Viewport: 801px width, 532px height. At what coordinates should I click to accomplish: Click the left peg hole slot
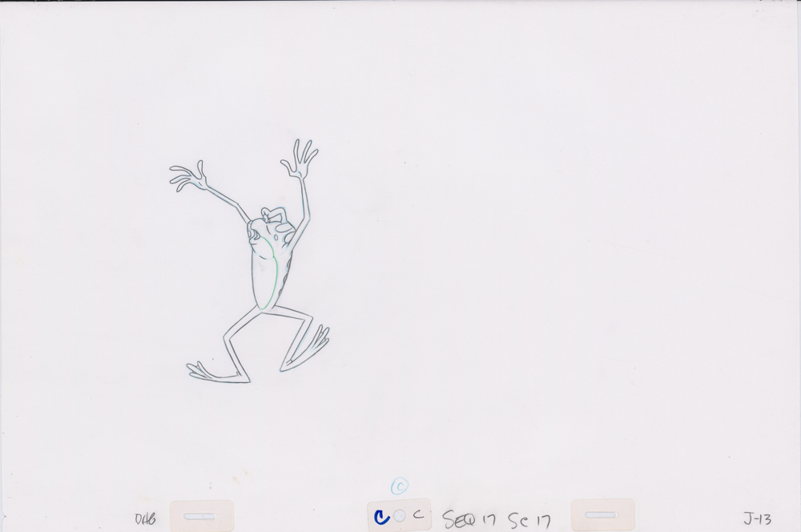pos(200,517)
